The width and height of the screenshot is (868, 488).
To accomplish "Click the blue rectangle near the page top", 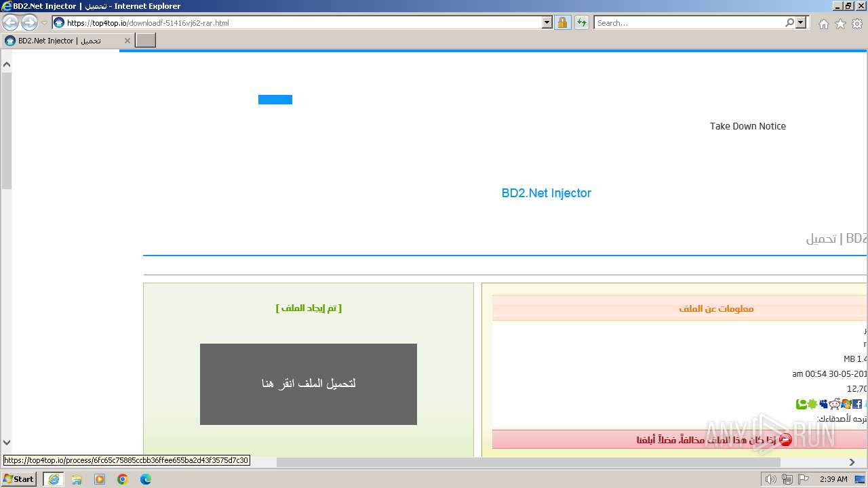I will (275, 100).
